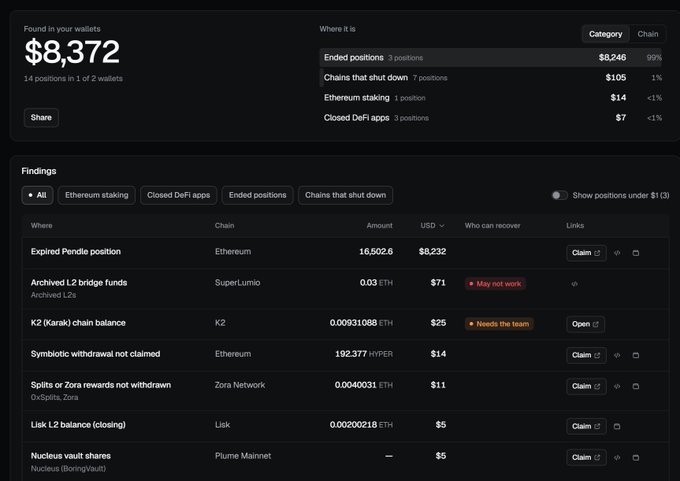Switch to the Chain view tab
Viewport: 680px width, 481px height.
point(647,34)
